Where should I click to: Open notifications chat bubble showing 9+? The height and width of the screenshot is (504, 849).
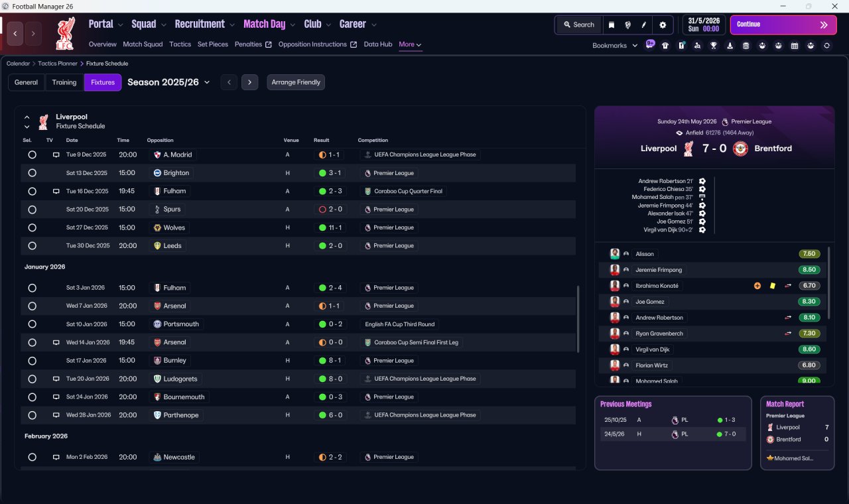click(649, 44)
